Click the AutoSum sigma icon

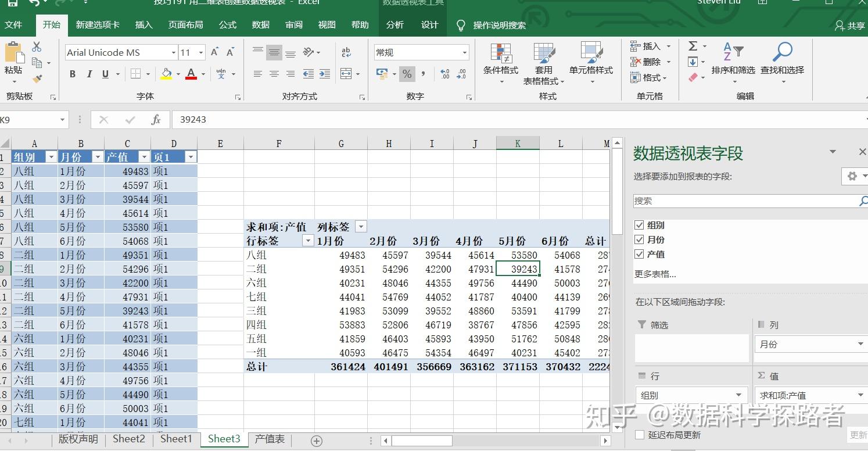(693, 46)
